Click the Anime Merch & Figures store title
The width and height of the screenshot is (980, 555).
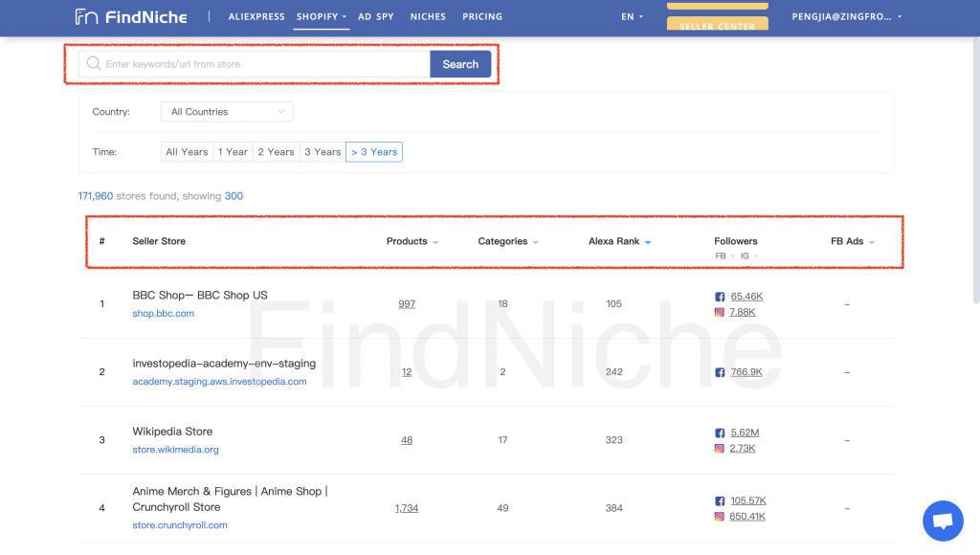230,499
